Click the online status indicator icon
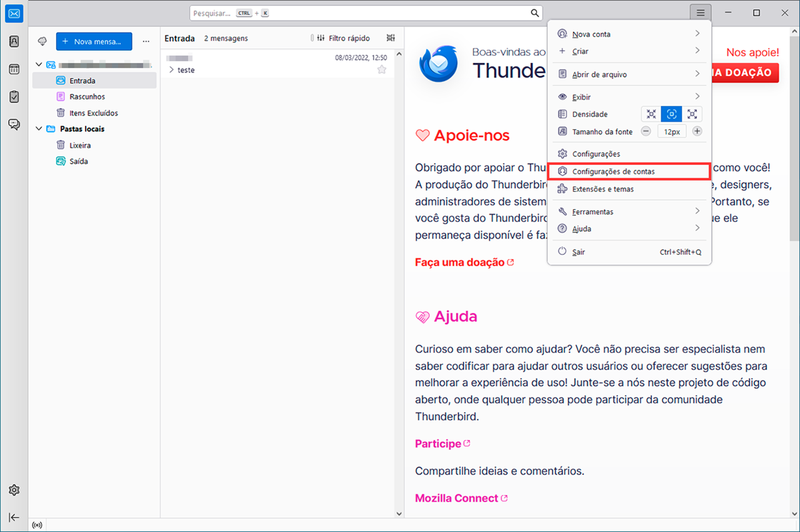Image resolution: width=800 pixels, height=532 pixels. coord(37,525)
